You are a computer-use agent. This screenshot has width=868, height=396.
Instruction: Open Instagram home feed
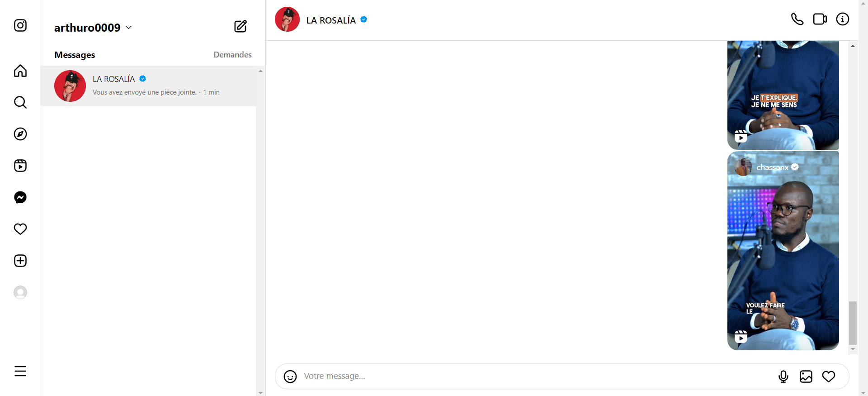tap(20, 71)
